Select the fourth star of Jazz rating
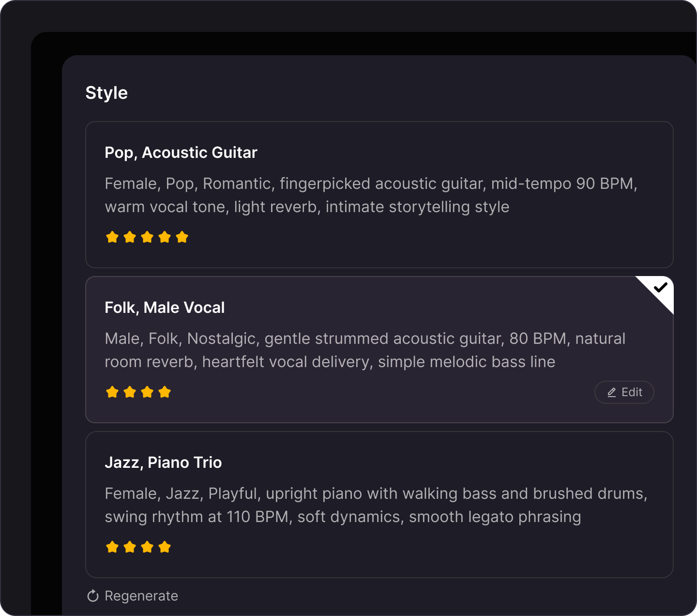Viewport: 697px width, 616px height. point(165,547)
